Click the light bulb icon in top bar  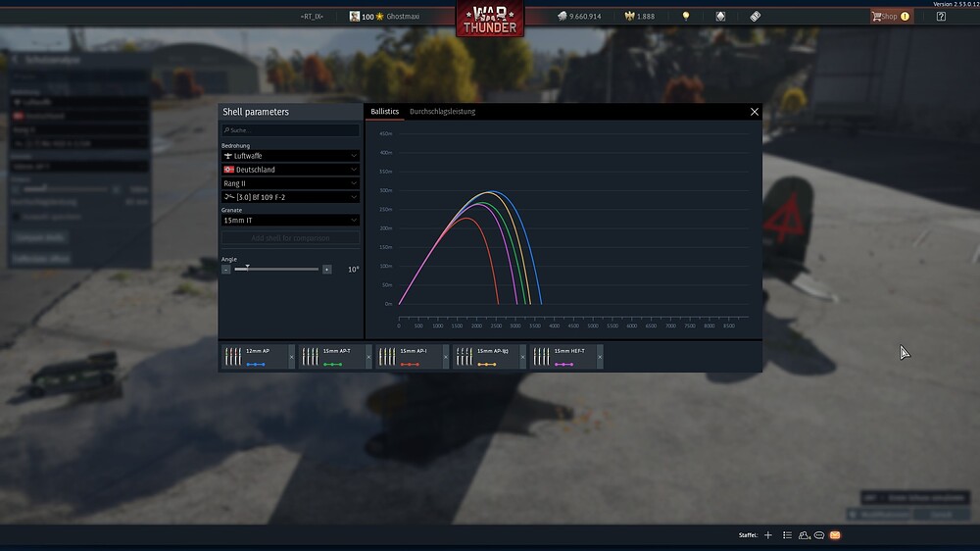point(686,17)
